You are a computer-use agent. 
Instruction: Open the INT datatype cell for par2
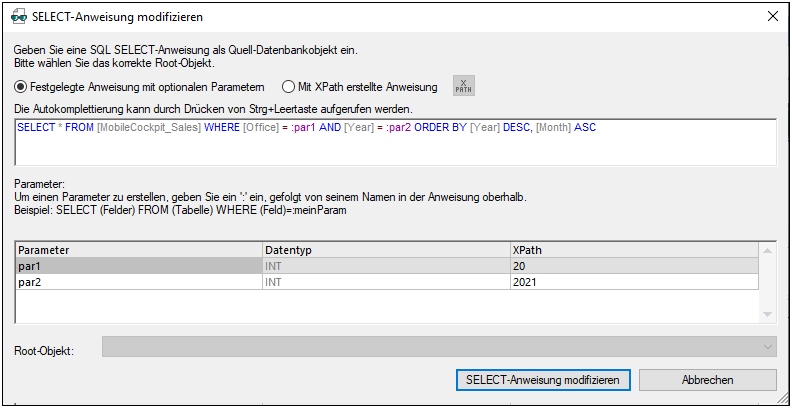[x=385, y=283]
